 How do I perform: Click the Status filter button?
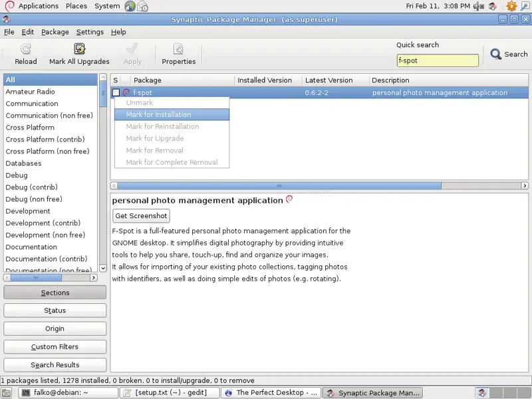point(55,311)
